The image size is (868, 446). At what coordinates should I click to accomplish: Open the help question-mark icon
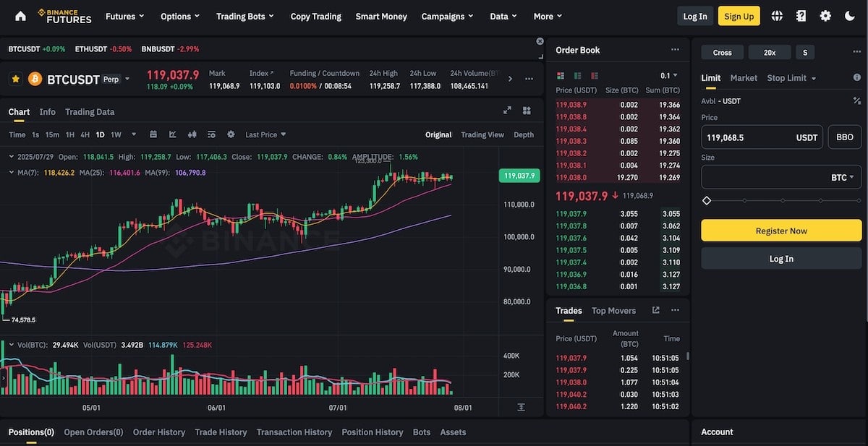[801, 16]
